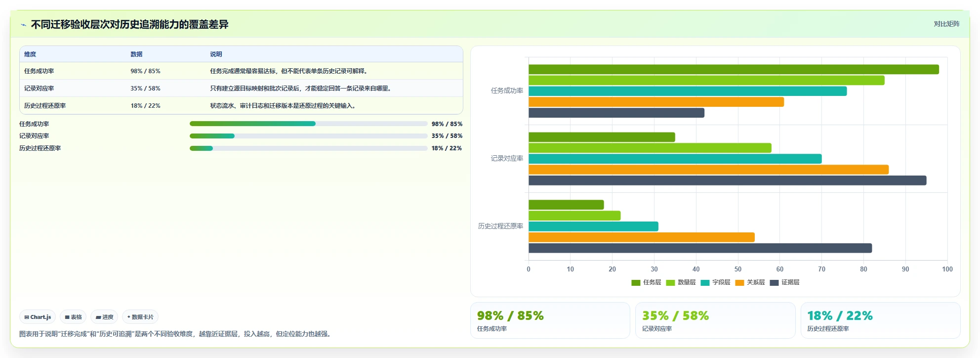Click the dark green 任务层 bar in 记录对应率 group
The width and height of the screenshot is (980, 358).
pyautogui.click(x=602, y=137)
